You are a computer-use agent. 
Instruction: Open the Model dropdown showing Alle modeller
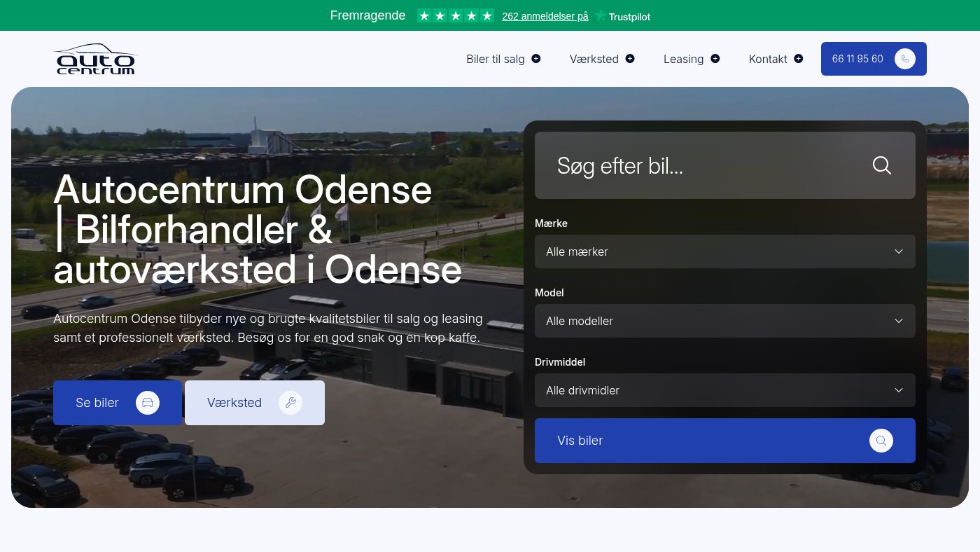coord(725,321)
